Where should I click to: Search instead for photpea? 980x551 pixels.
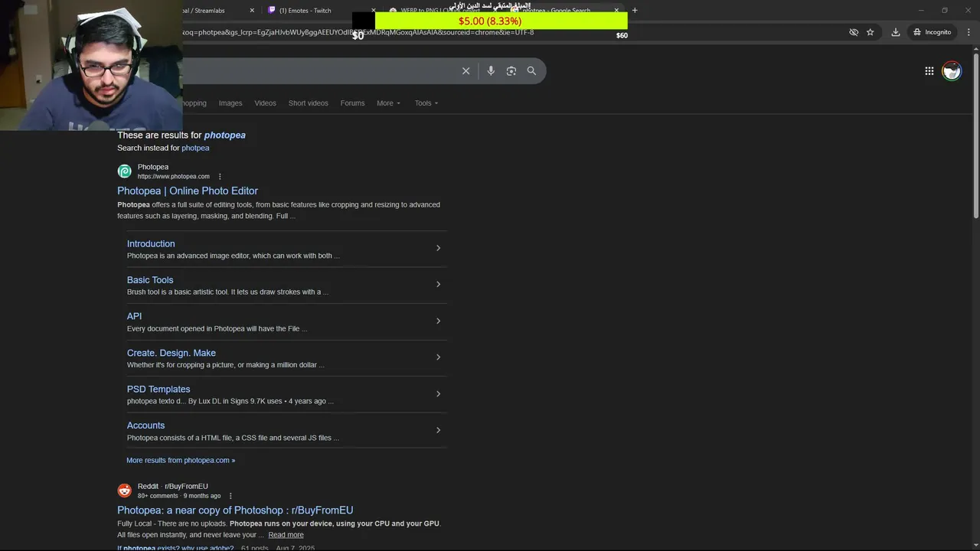(195, 148)
